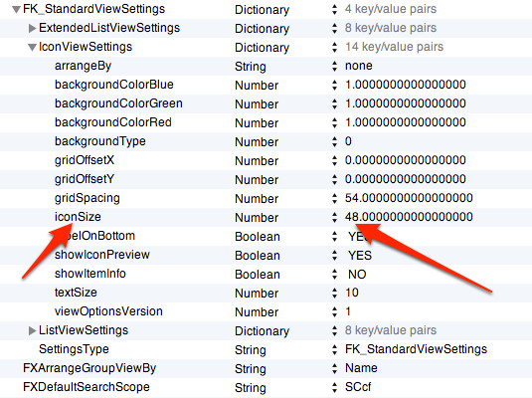Open type stepper for the textSize row
The height and width of the screenshot is (398, 532).
point(334,294)
